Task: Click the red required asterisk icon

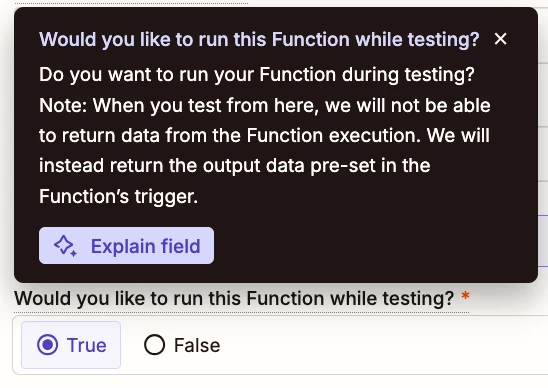Action: [465, 296]
